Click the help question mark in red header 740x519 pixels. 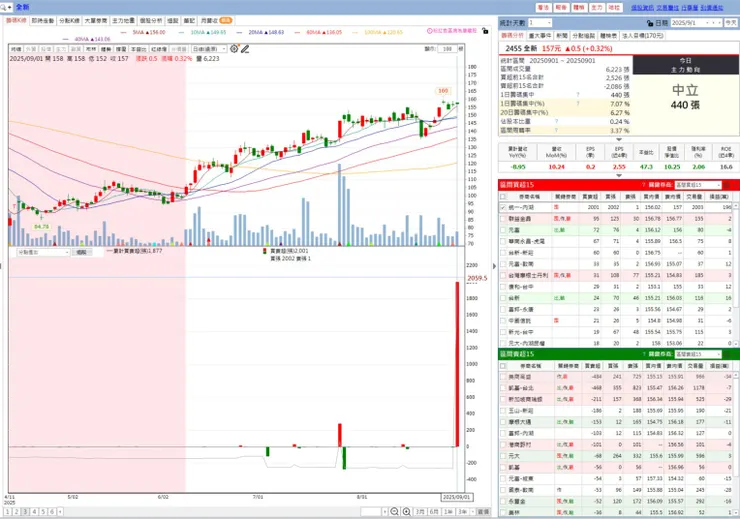coord(644,185)
